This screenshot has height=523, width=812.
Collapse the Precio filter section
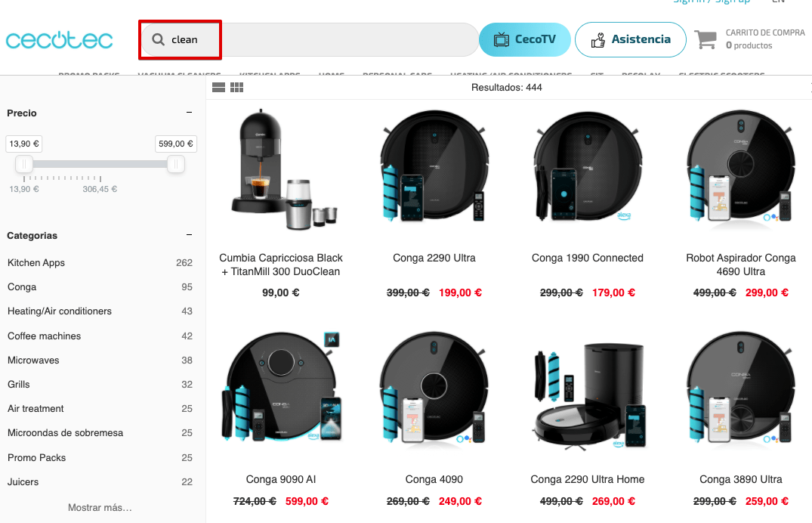tap(189, 113)
